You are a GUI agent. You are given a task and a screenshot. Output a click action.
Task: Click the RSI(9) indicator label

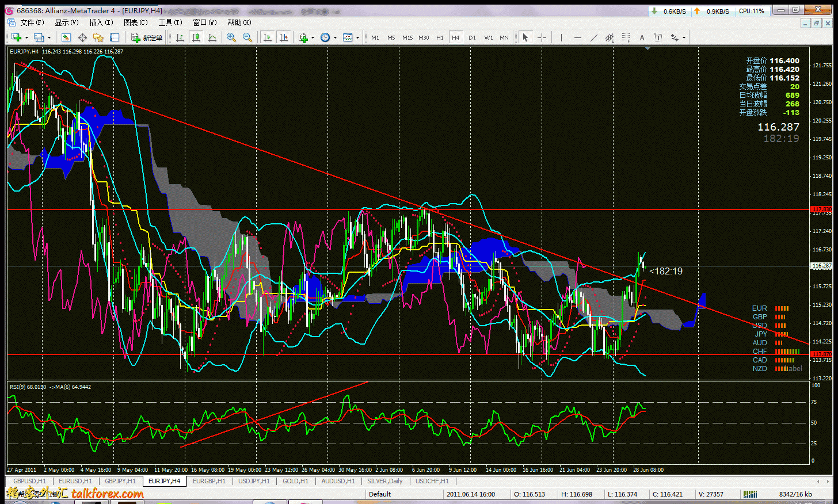click(28, 387)
